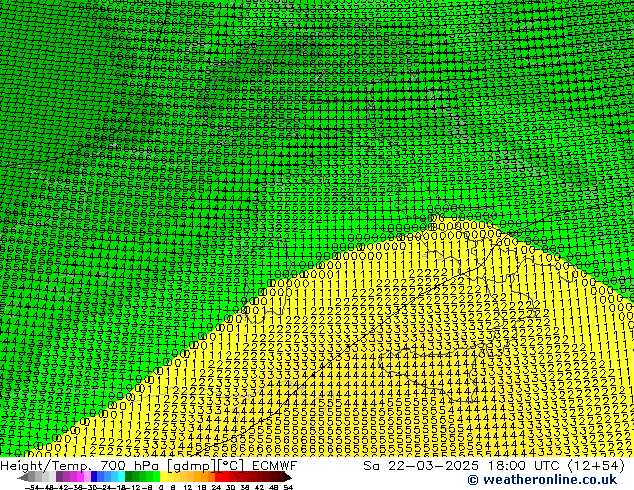Click the '[gdmp]' unit label

[192, 466]
